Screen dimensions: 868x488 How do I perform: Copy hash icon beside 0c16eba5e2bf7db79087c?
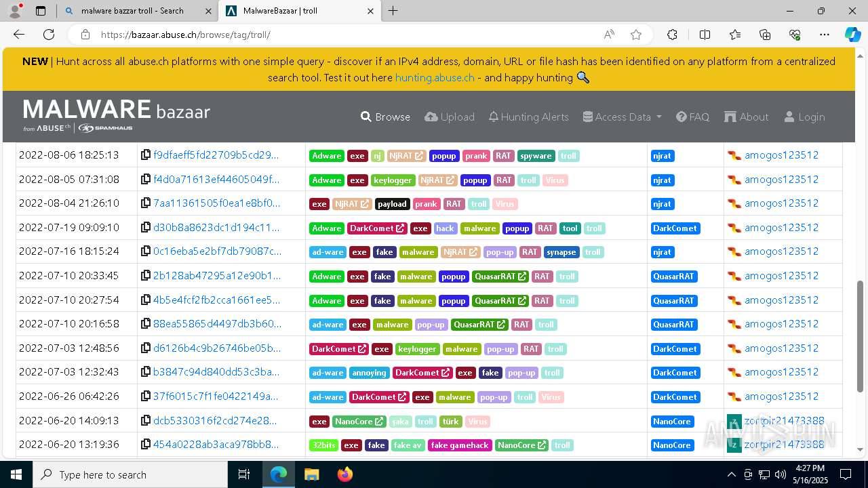tap(146, 251)
